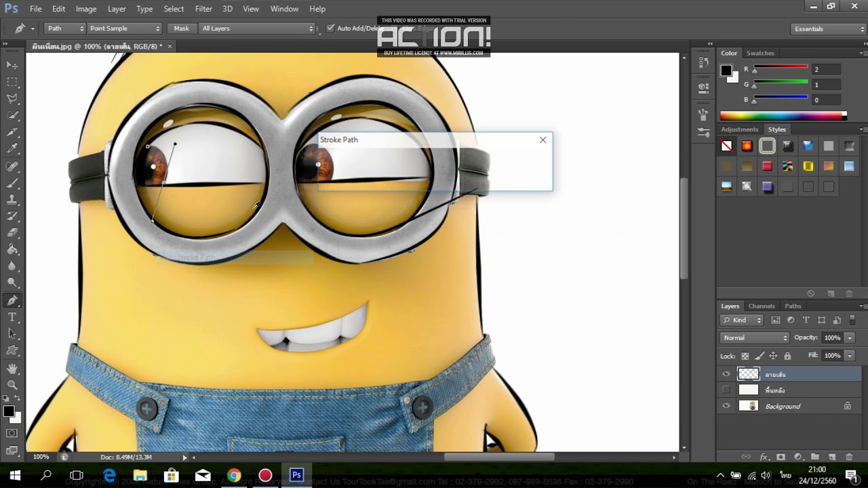
Task: Switch to the Paths tab
Action: [793, 306]
